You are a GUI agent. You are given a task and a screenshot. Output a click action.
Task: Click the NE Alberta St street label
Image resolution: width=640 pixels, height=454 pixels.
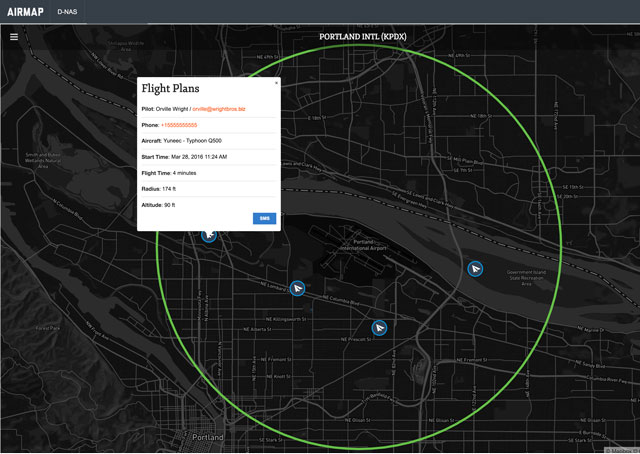tap(257, 329)
